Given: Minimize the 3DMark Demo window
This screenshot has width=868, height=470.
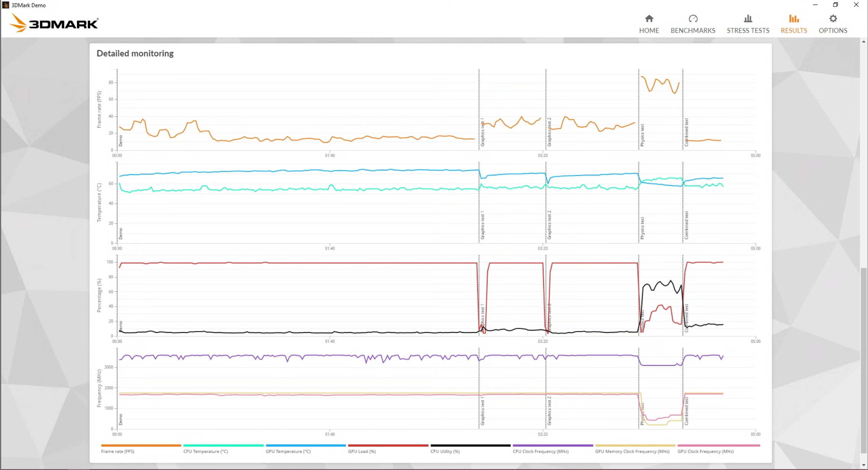Looking at the screenshot, I should [x=815, y=5].
